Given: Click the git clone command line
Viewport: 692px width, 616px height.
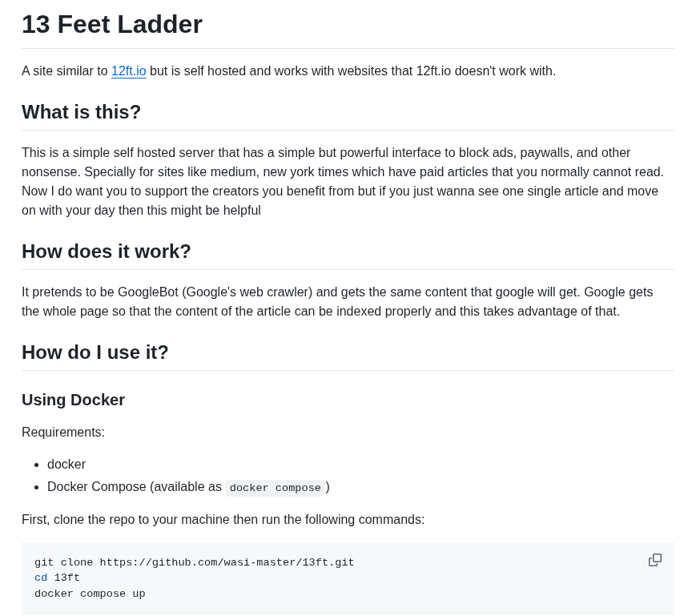Looking at the screenshot, I should pos(194,562).
